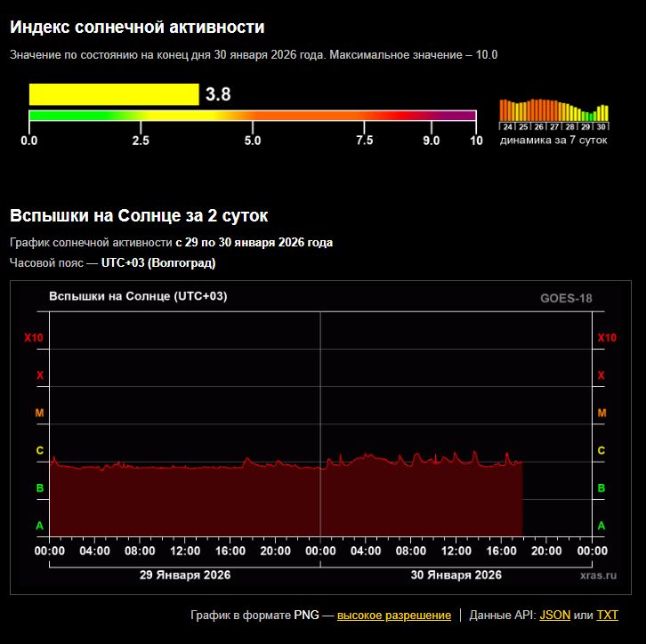
Task: Click the orange M label on right axis
Action: tap(602, 414)
